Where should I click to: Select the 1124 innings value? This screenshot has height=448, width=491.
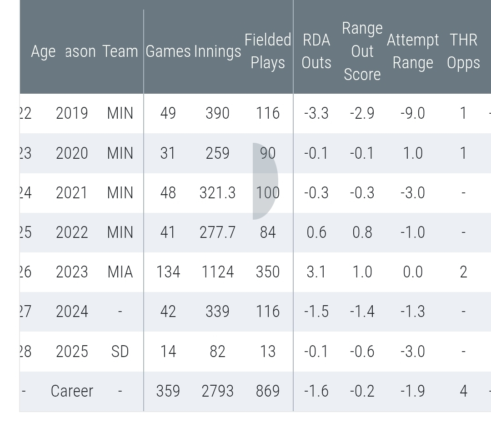pyautogui.click(x=217, y=272)
